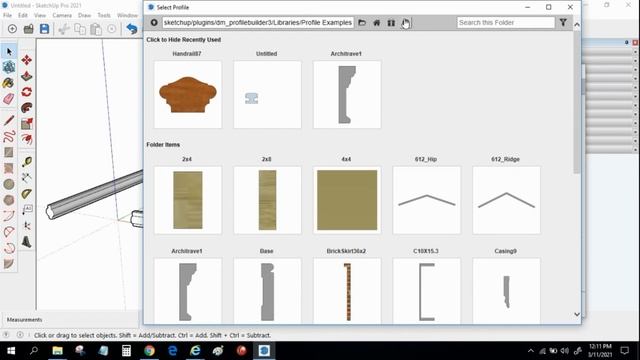
Task: Click the Select Profile vertical scrollbar thumb
Action: pyautogui.click(x=577, y=102)
